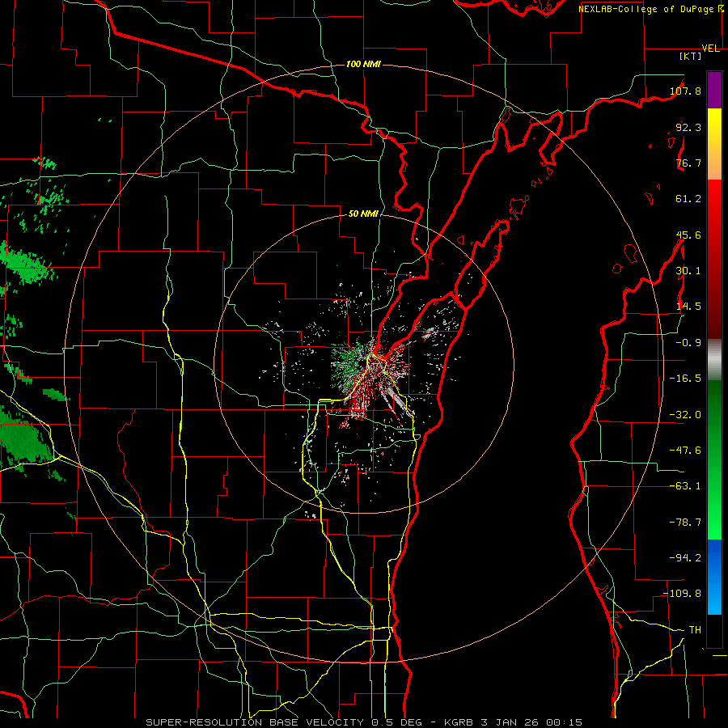Pick the green segment of the color bar

point(714,459)
